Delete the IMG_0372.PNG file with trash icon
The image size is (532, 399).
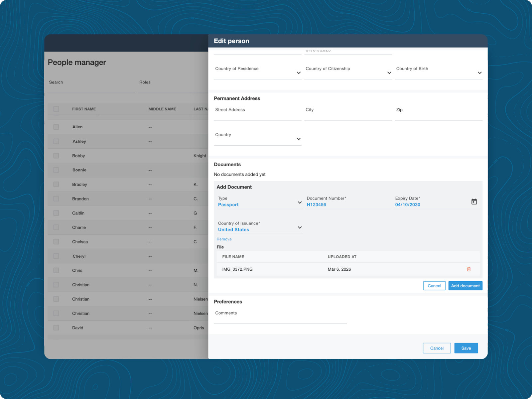coord(468,269)
